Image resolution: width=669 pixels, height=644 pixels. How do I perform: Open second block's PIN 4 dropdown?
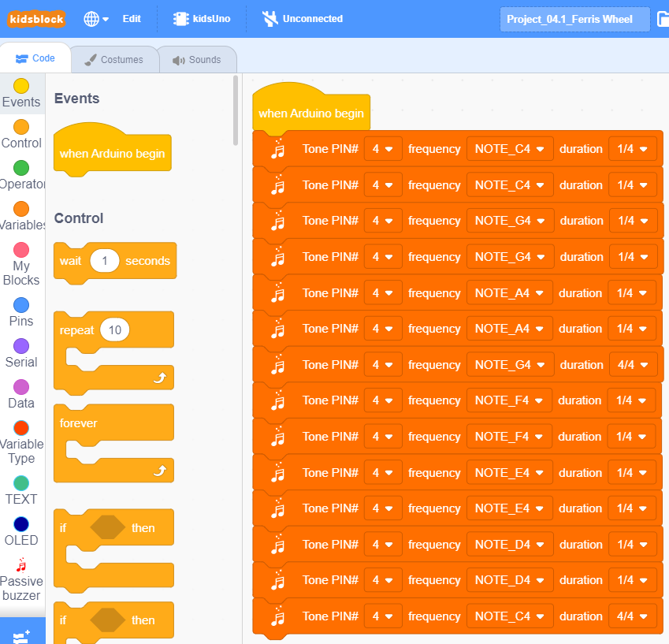pos(383,184)
